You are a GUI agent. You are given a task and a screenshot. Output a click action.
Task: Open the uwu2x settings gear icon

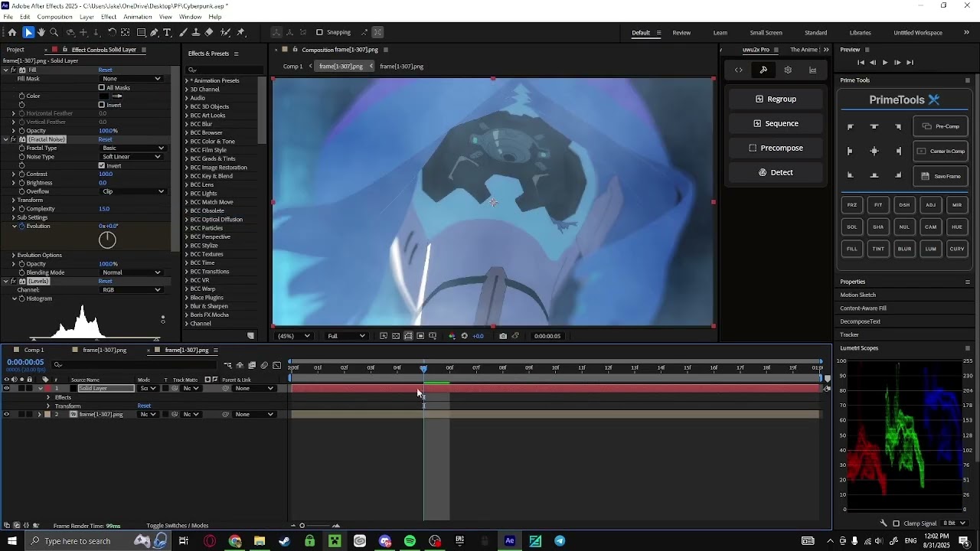click(x=788, y=70)
